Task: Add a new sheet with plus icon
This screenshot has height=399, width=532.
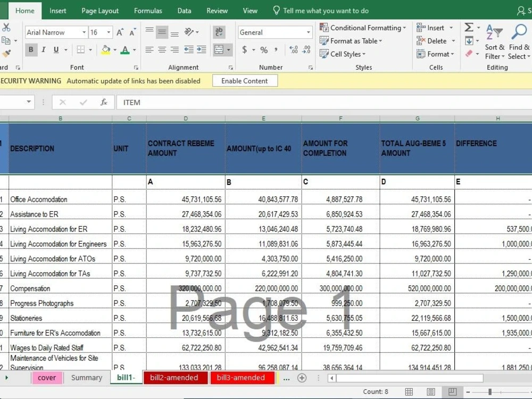Action: coord(302,378)
